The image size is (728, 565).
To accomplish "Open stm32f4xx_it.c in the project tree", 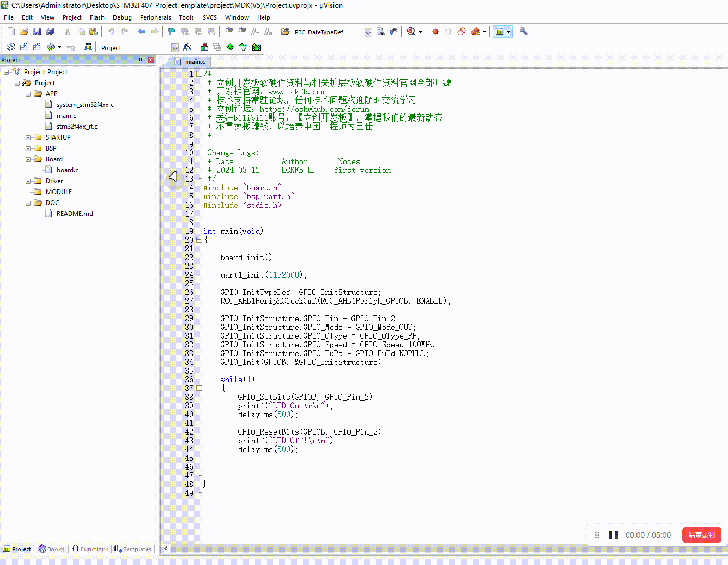I will [77, 127].
